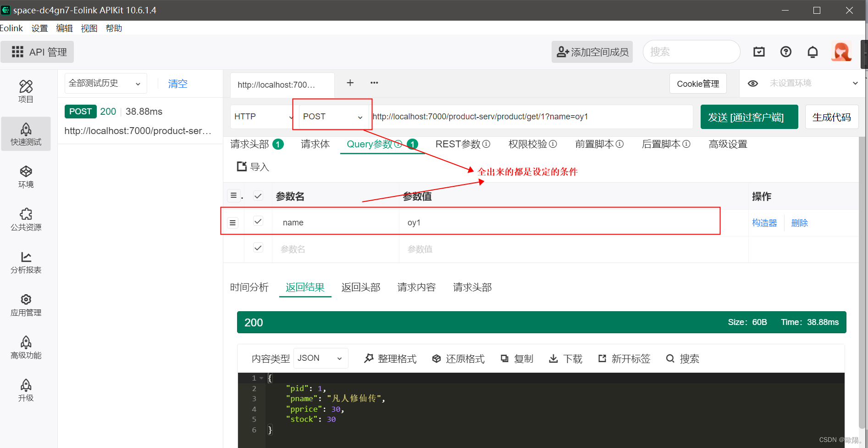Select the 环境 icon in sidebar
Screen dimensions: 868x448
26,177
